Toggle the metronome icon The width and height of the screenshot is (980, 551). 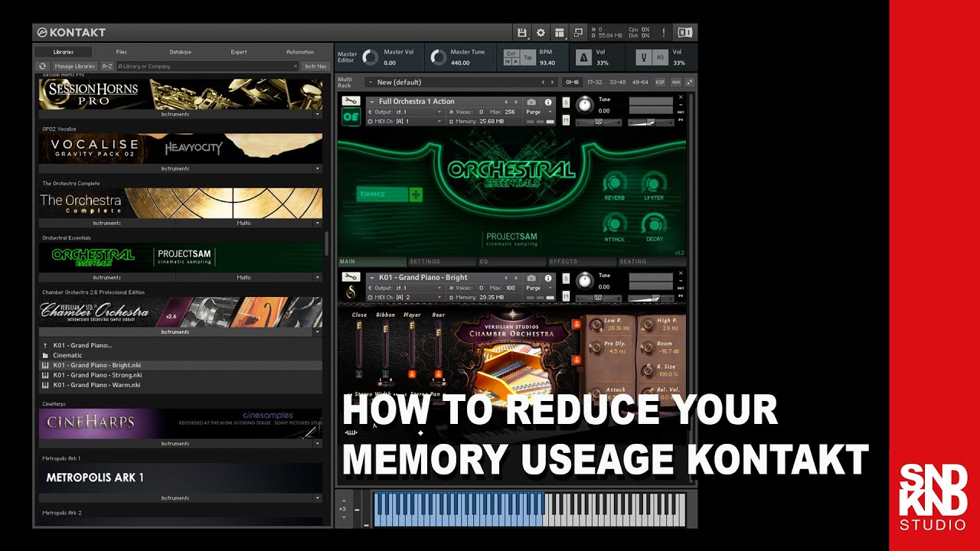(583, 57)
